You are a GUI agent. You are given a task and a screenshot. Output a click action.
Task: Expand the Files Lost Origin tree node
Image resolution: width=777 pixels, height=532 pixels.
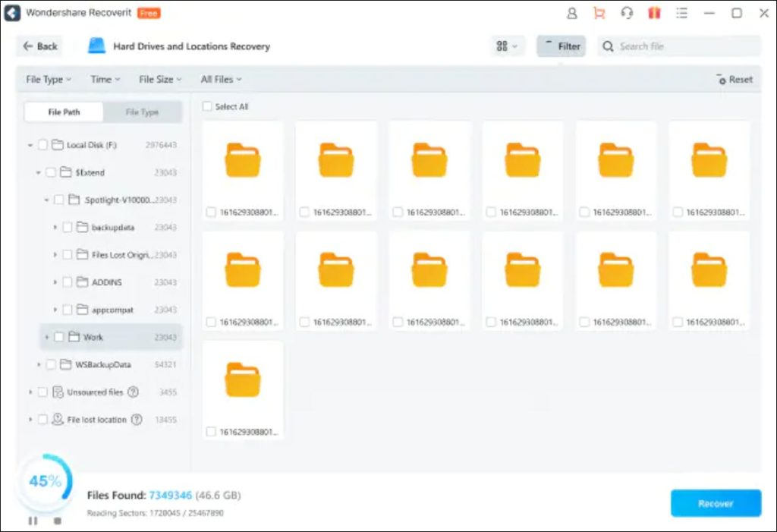point(55,255)
